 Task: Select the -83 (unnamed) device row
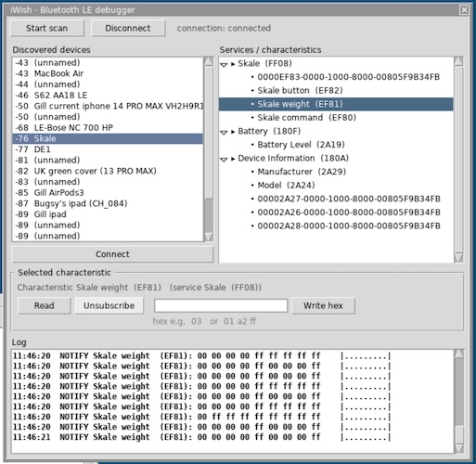click(x=108, y=182)
